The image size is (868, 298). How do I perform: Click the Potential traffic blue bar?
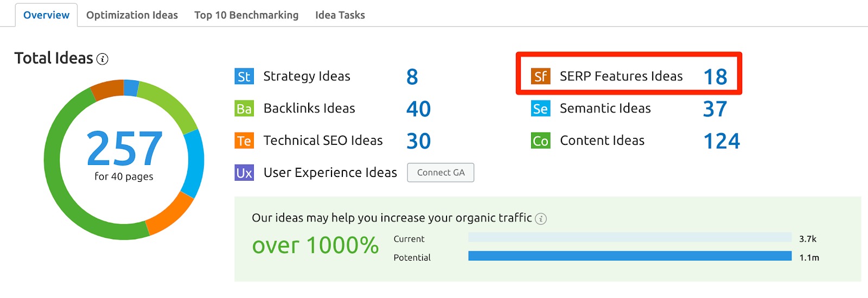point(630,256)
